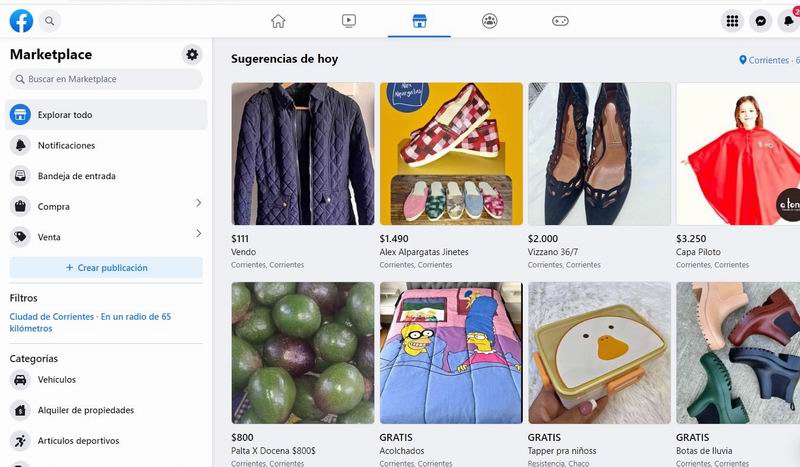Select the Marketplace tab in top navigation
Screen dimensions: 800x467
pyautogui.click(x=419, y=21)
